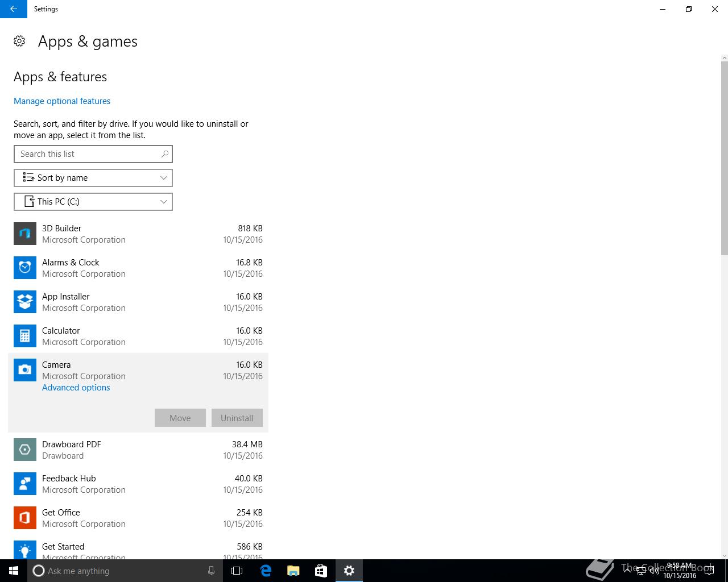The width and height of the screenshot is (728, 582).
Task: Show hidden tray icons chevron
Action: (x=627, y=571)
